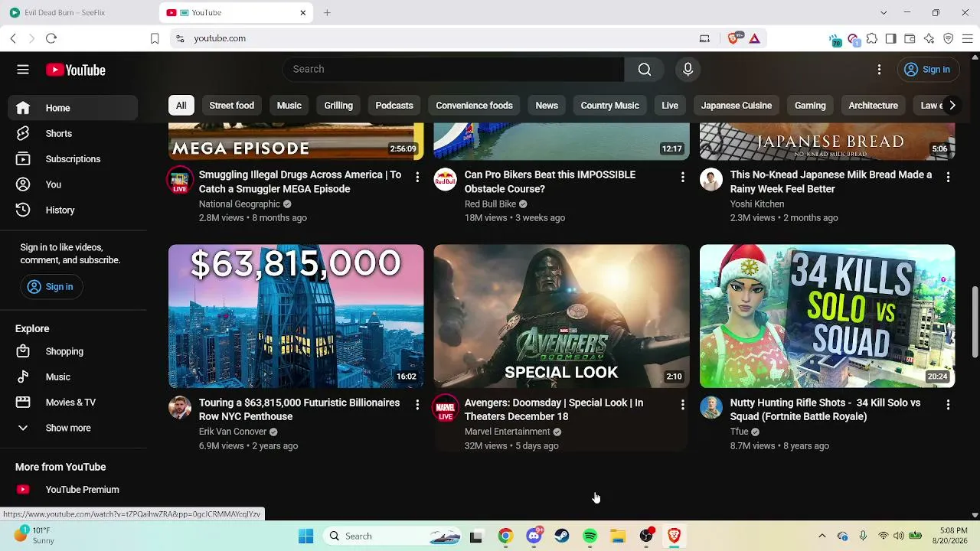This screenshot has height=551, width=980.
Task: Expand Show more under Explore
Action: pyautogui.click(x=73, y=428)
